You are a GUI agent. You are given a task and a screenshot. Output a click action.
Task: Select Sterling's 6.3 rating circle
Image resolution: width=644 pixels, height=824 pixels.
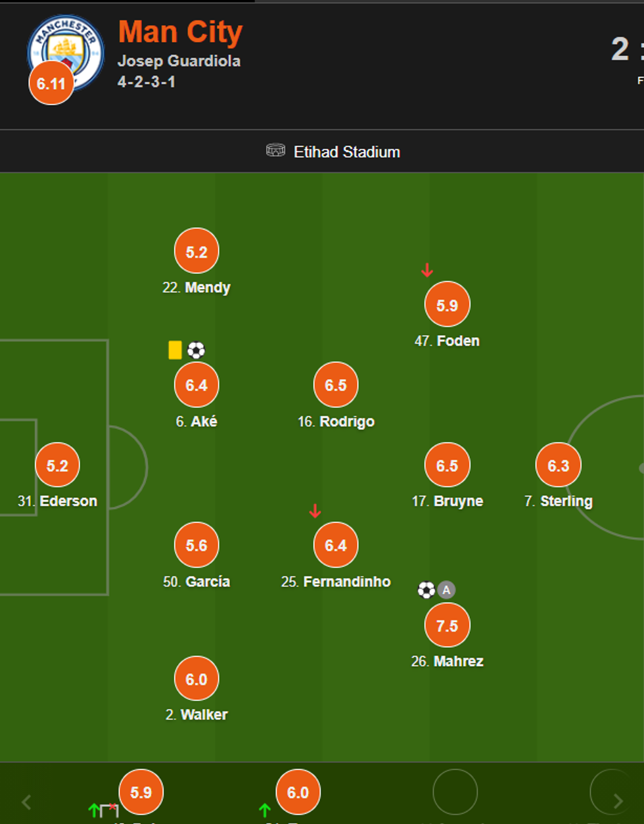click(x=558, y=465)
